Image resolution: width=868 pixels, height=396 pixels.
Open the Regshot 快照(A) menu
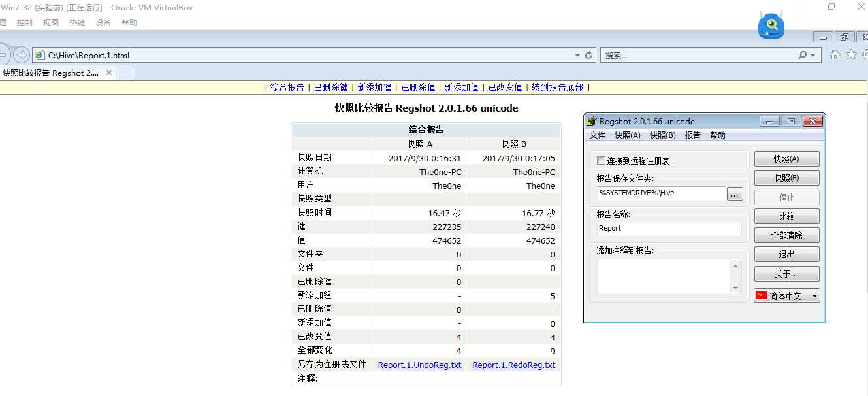click(627, 135)
